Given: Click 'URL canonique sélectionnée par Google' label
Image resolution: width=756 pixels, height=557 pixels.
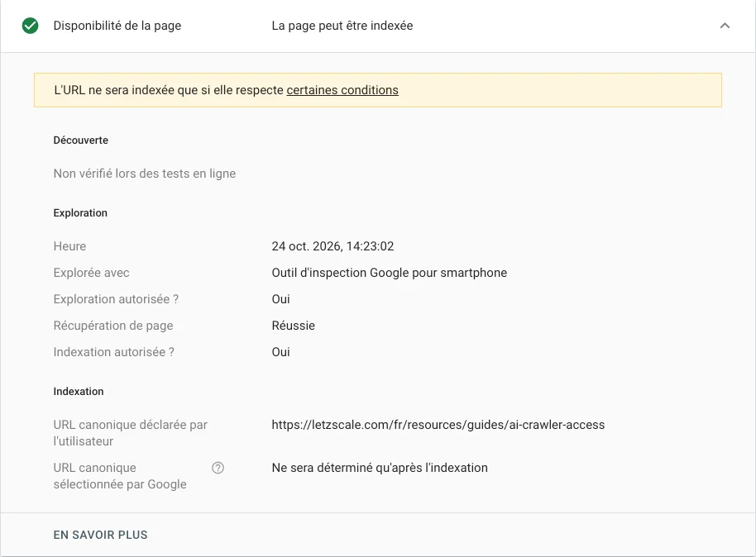Looking at the screenshot, I should (120, 476).
